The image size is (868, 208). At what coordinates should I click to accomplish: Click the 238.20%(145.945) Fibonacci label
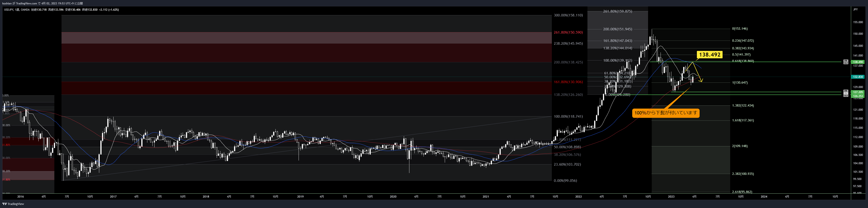tap(568, 44)
